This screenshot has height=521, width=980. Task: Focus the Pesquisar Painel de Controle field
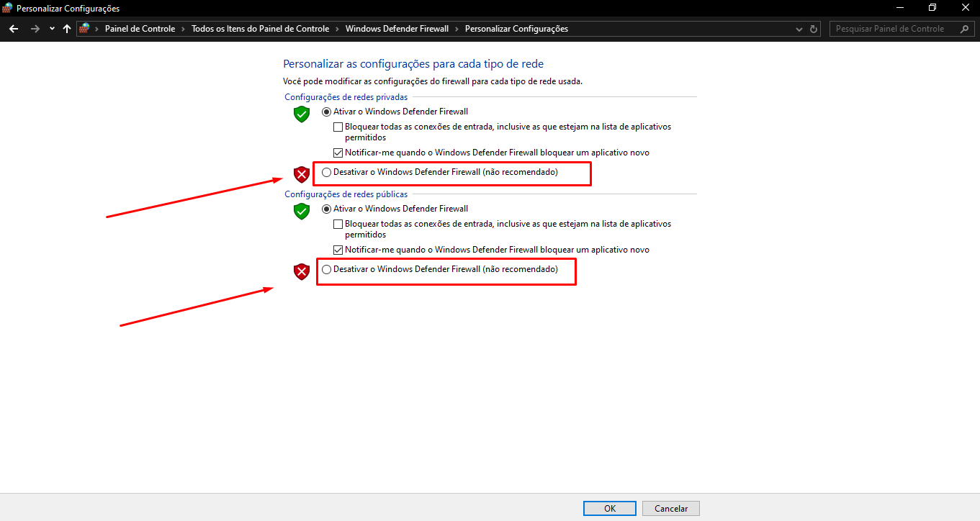903,29
